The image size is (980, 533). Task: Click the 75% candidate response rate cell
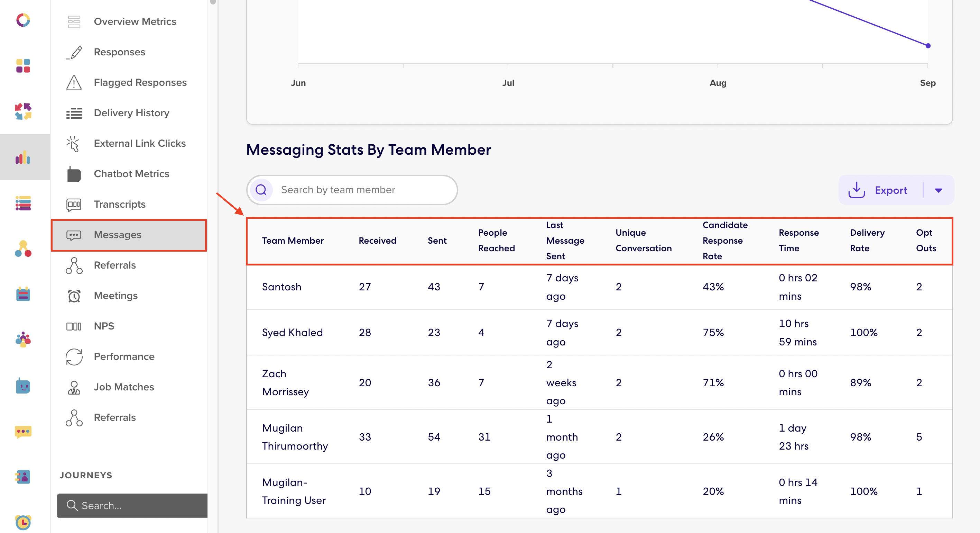[x=713, y=333]
